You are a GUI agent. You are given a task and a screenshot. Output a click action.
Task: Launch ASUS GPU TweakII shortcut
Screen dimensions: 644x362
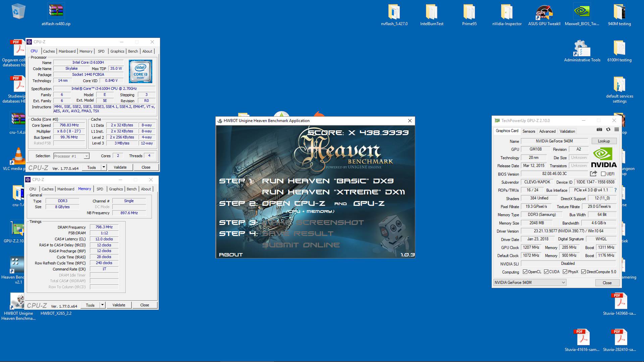[544, 14]
